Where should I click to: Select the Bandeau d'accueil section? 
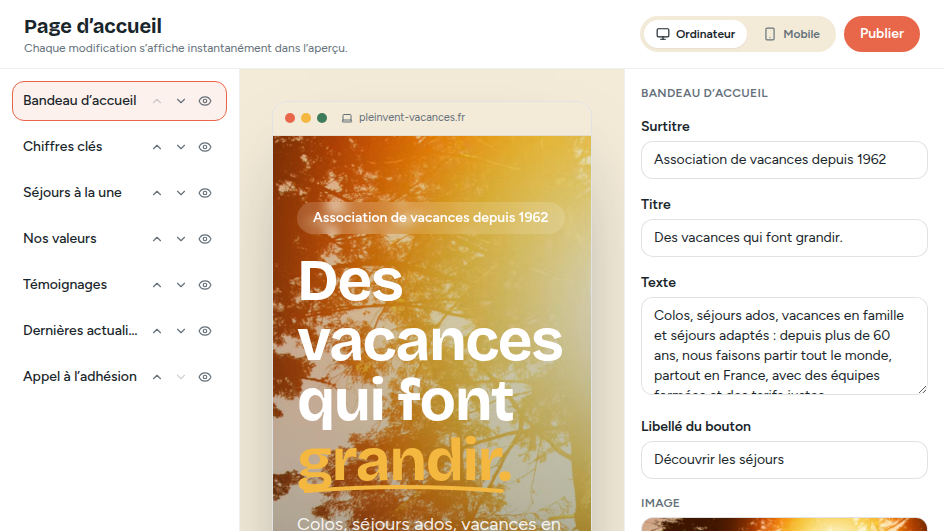[x=79, y=101]
